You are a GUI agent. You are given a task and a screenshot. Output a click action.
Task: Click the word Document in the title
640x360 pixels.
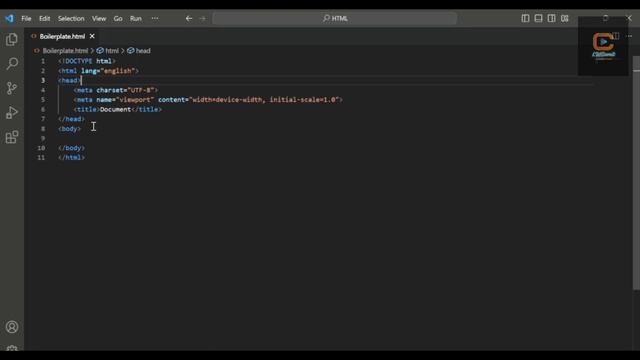coord(116,109)
